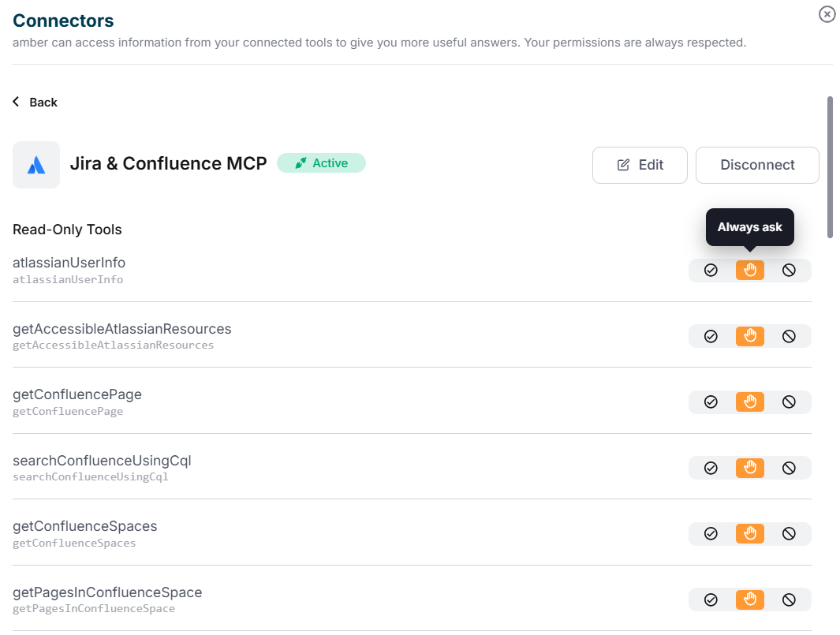Go back to the connectors list
The height and width of the screenshot is (635, 840).
(35, 102)
